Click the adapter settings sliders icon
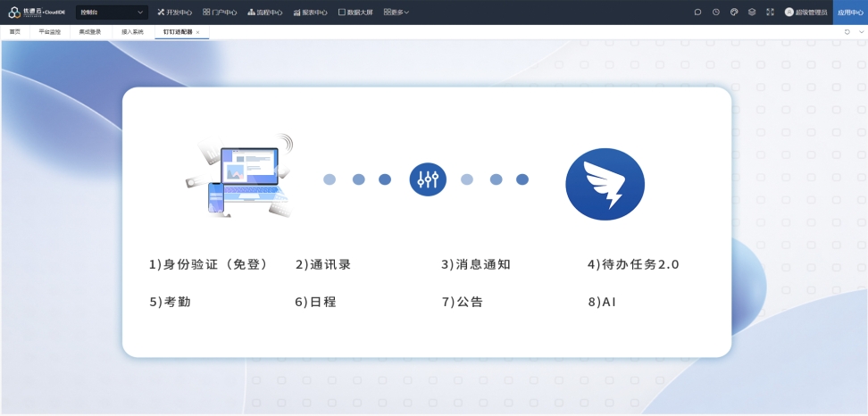Viewport: 868px width, 416px height. click(428, 179)
